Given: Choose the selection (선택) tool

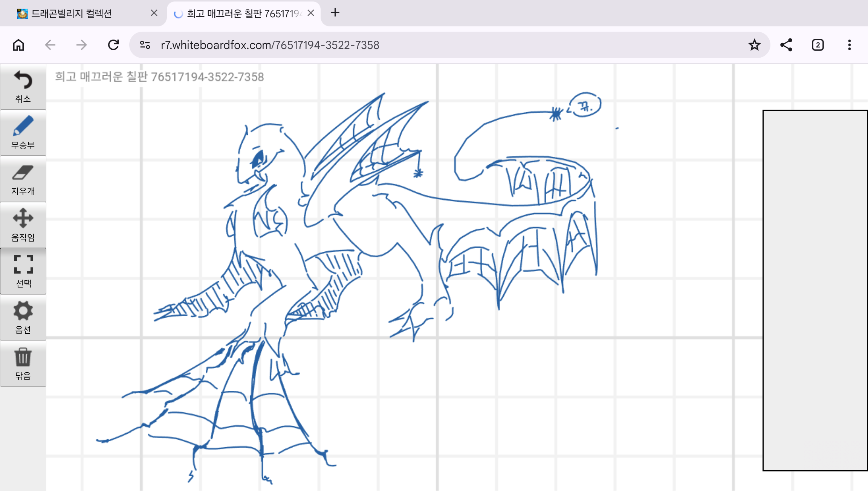Looking at the screenshot, I should pos(23,271).
